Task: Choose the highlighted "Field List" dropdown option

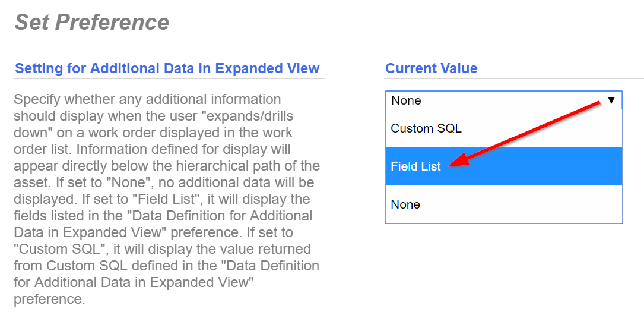Action: [x=416, y=166]
